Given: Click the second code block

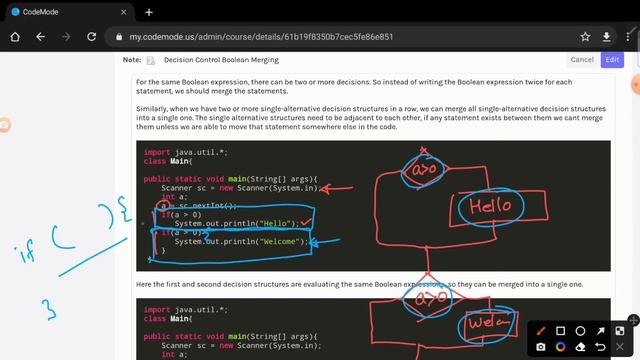Looking at the screenshot, I should click(373, 329).
